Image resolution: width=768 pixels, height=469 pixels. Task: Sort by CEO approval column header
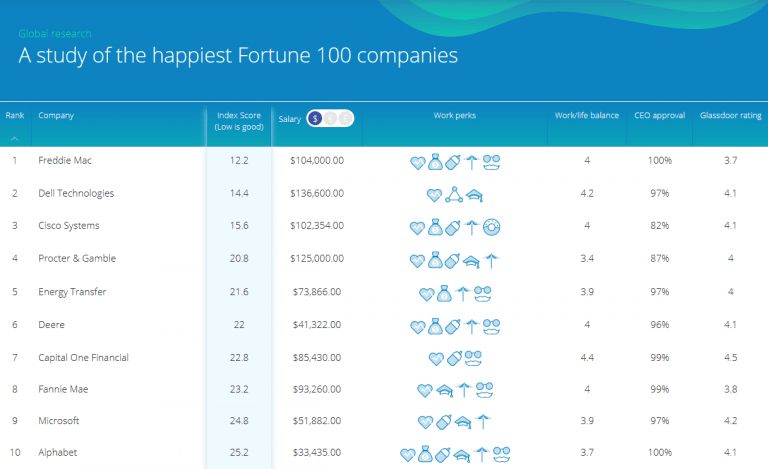[x=659, y=115]
